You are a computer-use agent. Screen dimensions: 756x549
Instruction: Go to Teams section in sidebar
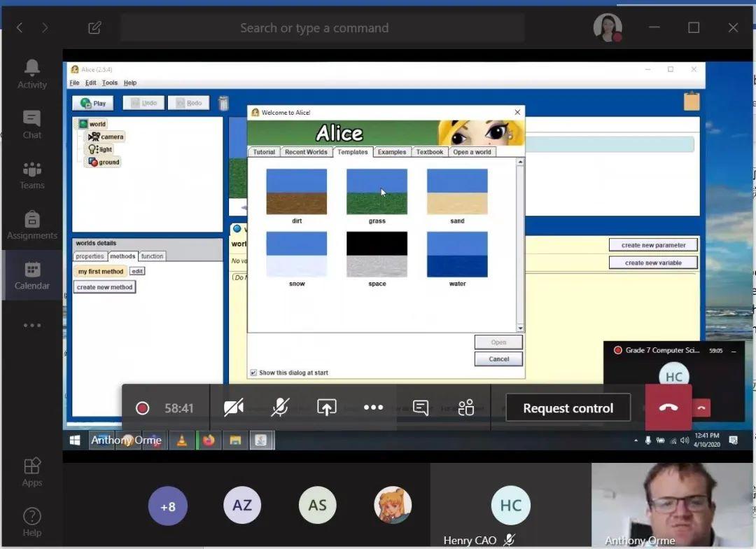[x=31, y=175]
